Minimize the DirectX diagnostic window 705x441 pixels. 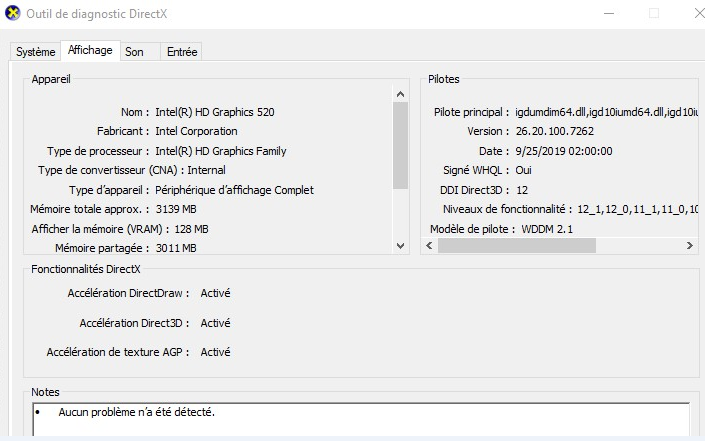point(610,14)
